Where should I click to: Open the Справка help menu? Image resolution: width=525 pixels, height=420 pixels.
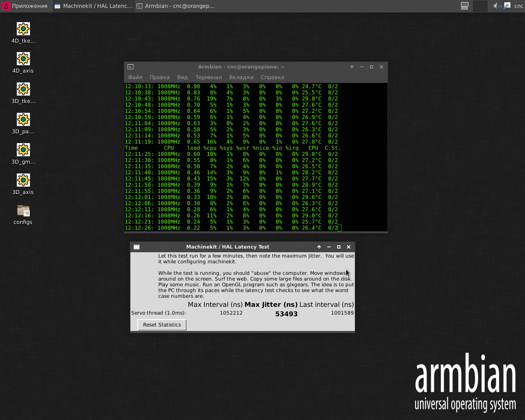(272, 77)
